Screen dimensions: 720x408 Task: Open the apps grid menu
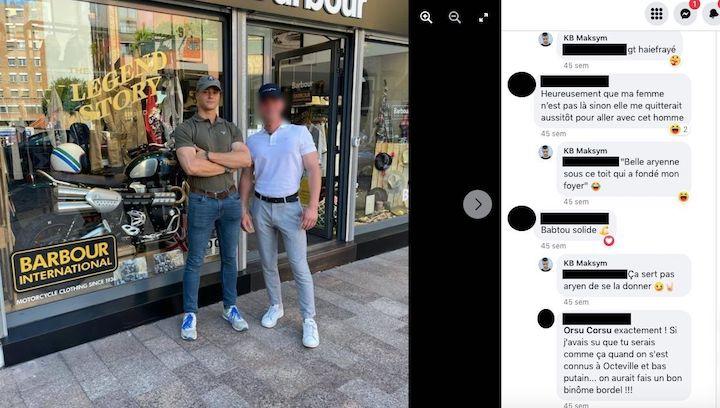pos(657,14)
